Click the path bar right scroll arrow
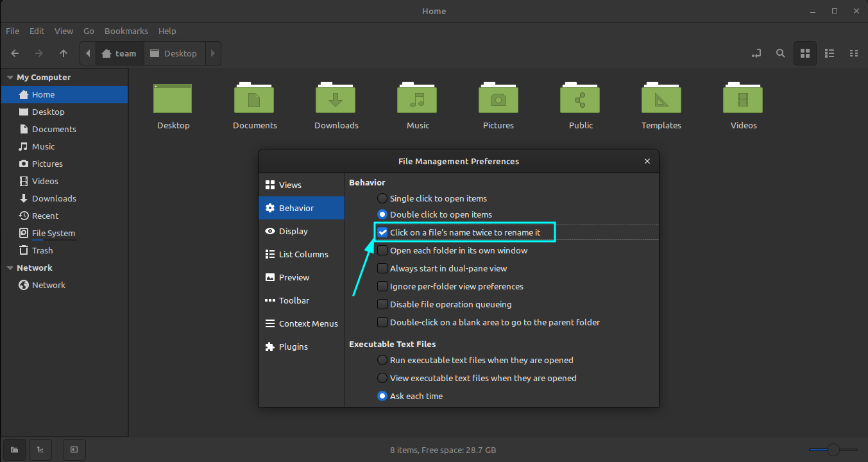 tap(213, 53)
